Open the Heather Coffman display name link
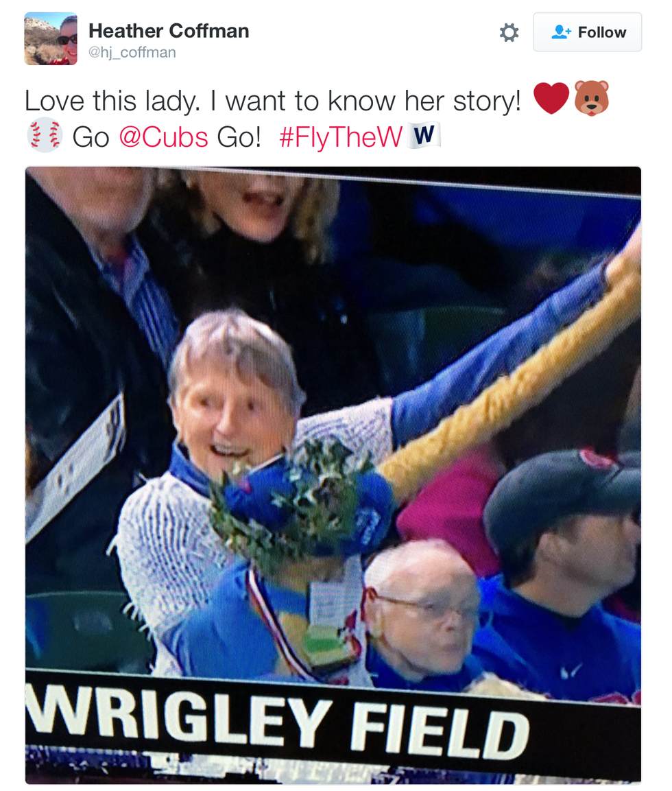The width and height of the screenshot is (672, 791). pyautogui.click(x=169, y=31)
